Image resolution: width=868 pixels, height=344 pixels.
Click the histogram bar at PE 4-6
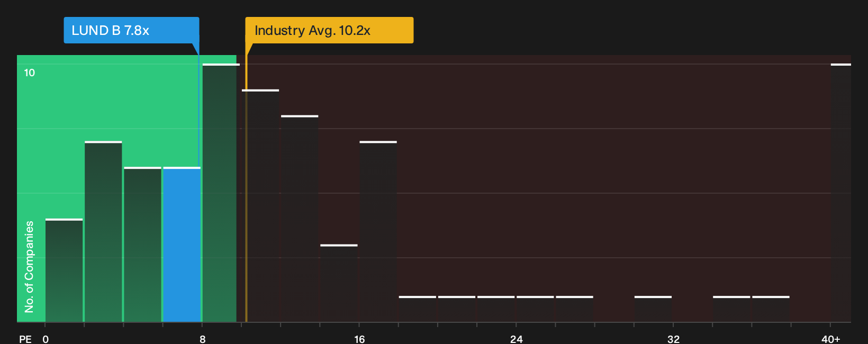(x=142, y=245)
